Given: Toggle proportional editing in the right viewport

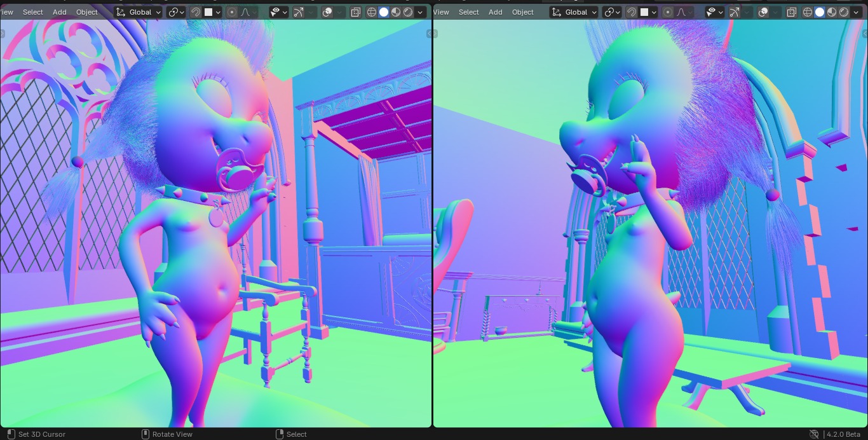Looking at the screenshot, I should [x=668, y=12].
